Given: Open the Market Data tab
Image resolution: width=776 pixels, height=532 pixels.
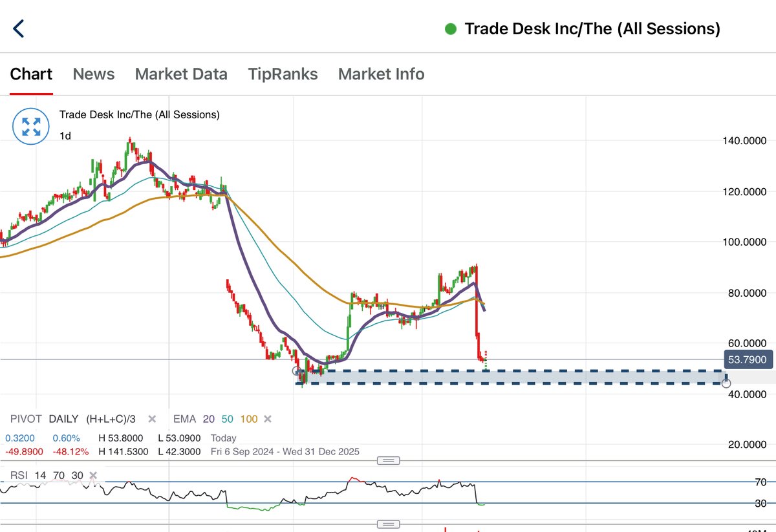Looking at the screenshot, I should pyautogui.click(x=181, y=74).
